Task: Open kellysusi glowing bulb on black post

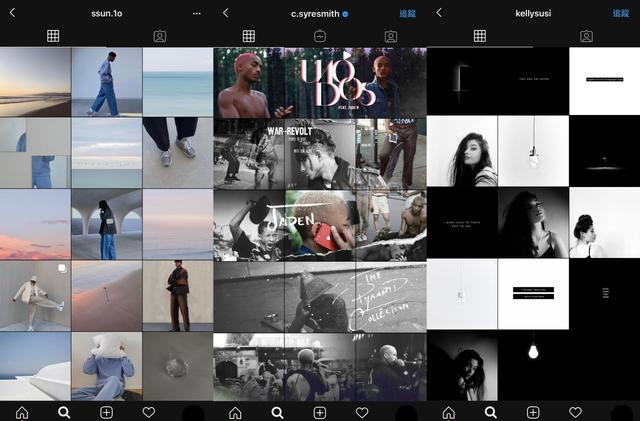Action: pyautogui.click(x=533, y=365)
